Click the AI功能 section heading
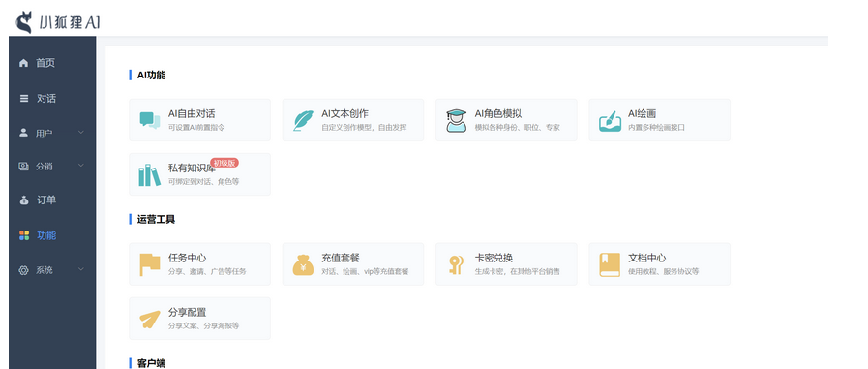The height and width of the screenshot is (369, 868). pos(151,76)
